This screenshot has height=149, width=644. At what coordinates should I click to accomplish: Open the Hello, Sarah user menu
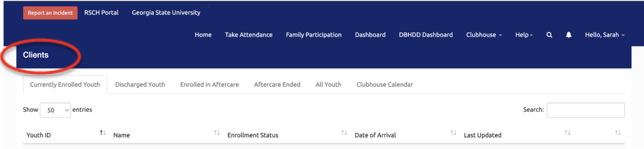coord(605,35)
